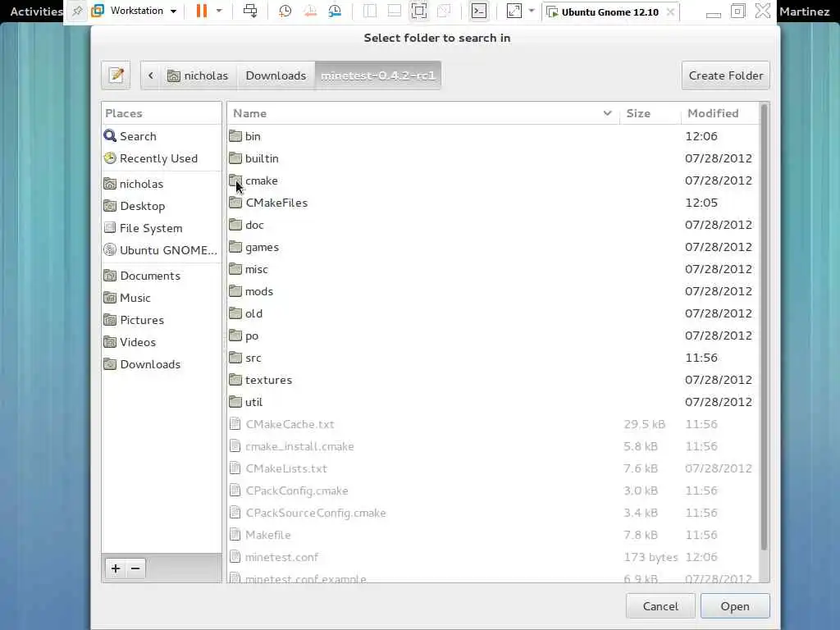This screenshot has width=840, height=630.
Task: Select Recently Used in Places
Action: pos(162,158)
